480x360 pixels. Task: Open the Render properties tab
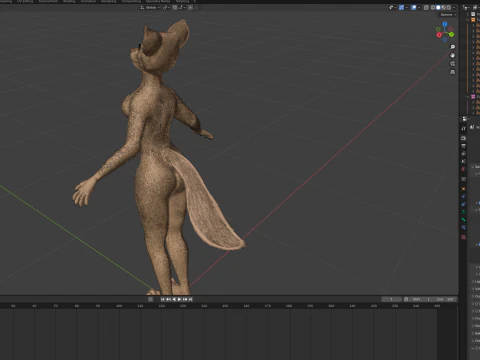(x=463, y=138)
